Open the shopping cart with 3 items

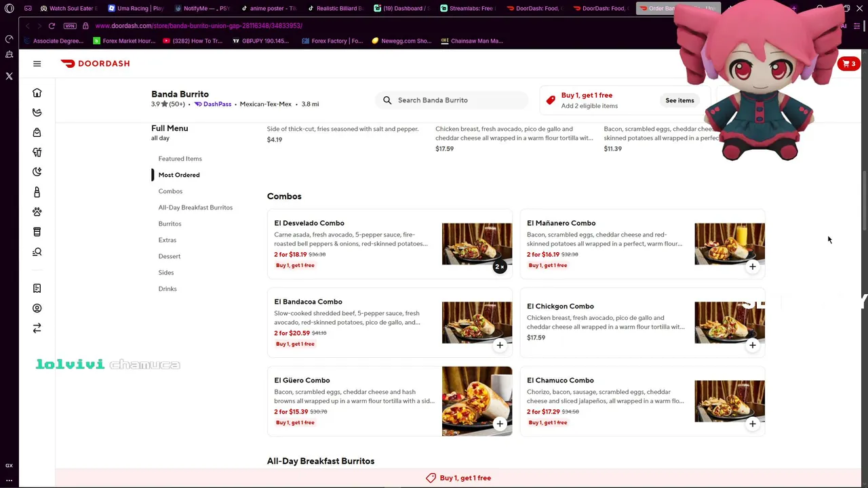coord(848,64)
